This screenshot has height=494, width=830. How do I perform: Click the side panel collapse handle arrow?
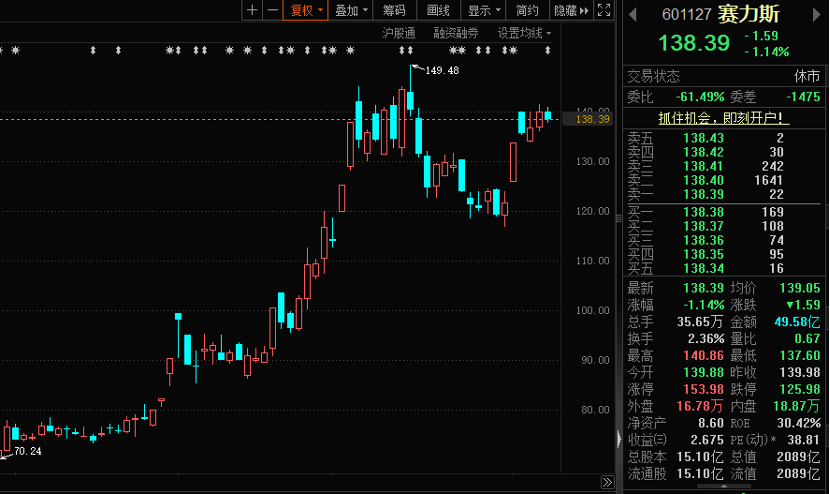(x=616, y=437)
